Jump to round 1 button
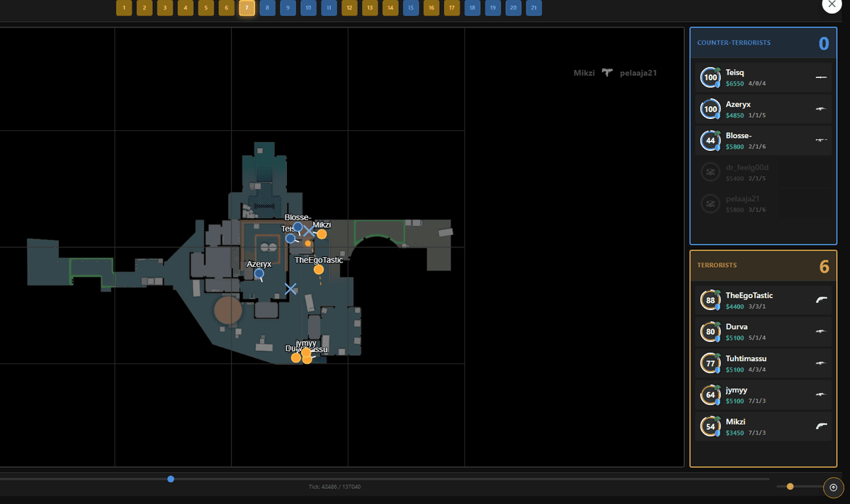 tap(124, 8)
